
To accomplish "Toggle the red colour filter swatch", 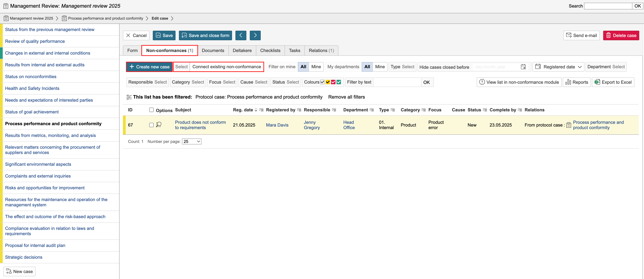I will tap(333, 82).
